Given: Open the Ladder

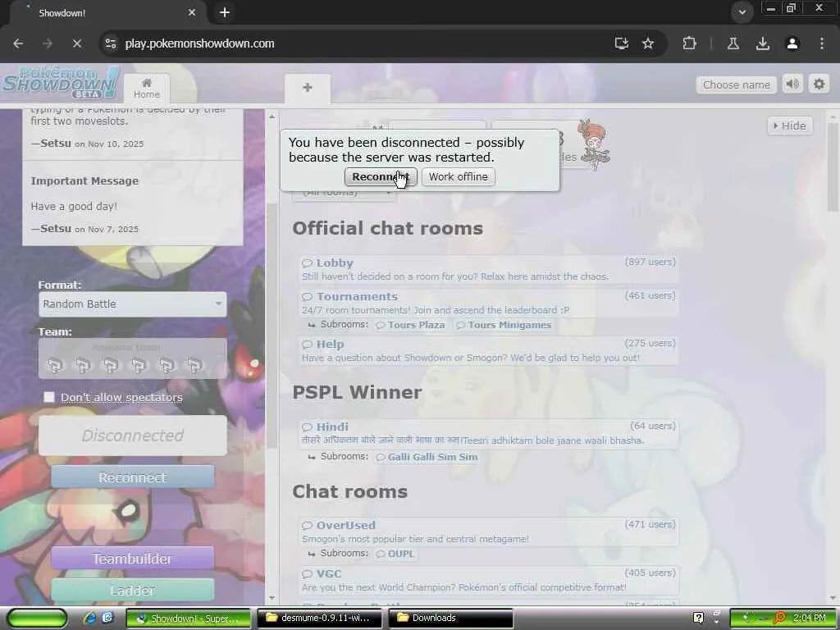Looking at the screenshot, I should point(132,590).
